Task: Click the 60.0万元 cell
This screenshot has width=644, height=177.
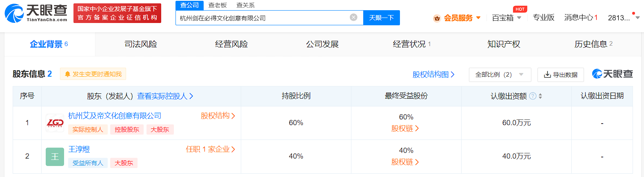Action: pyautogui.click(x=516, y=123)
